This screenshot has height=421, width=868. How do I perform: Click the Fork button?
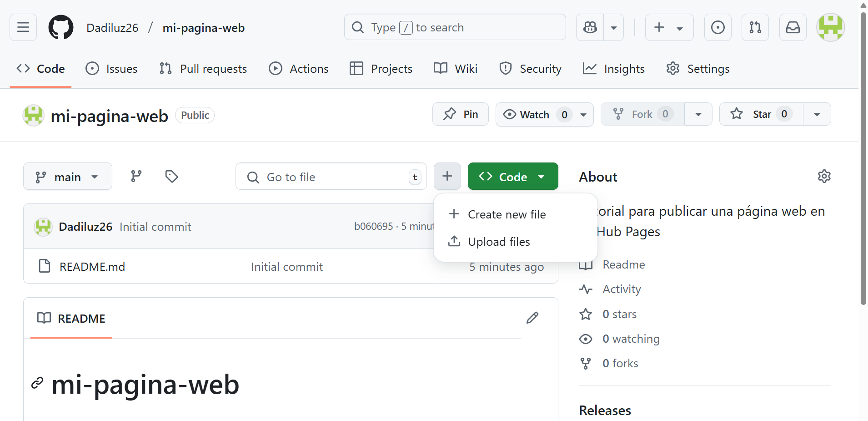point(642,114)
